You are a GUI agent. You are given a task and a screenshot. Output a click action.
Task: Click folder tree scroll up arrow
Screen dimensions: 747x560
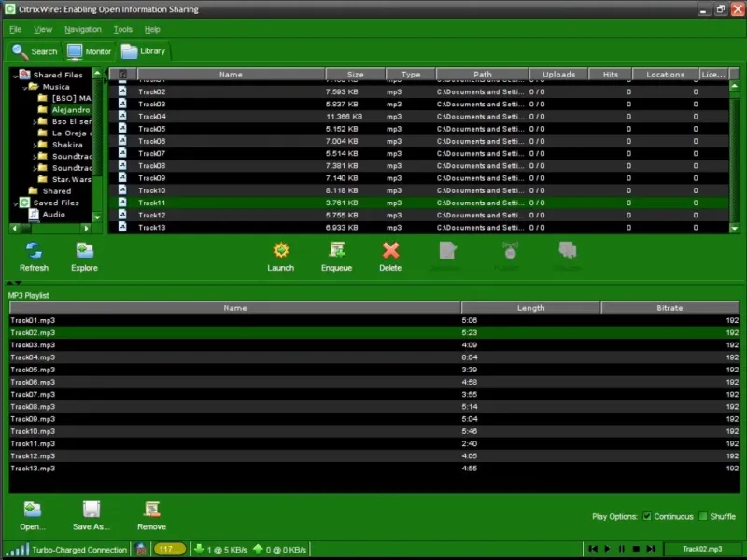(x=97, y=73)
